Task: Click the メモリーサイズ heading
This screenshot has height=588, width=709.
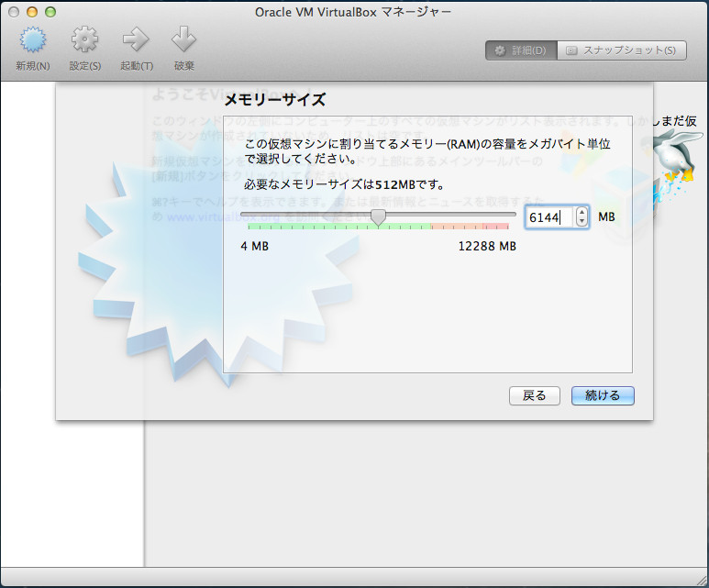Action: [x=275, y=99]
